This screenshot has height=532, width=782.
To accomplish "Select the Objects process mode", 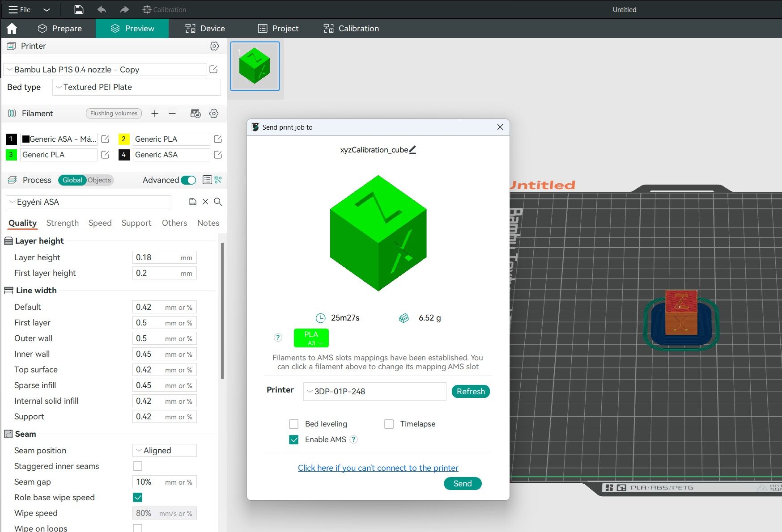I will click(x=99, y=180).
